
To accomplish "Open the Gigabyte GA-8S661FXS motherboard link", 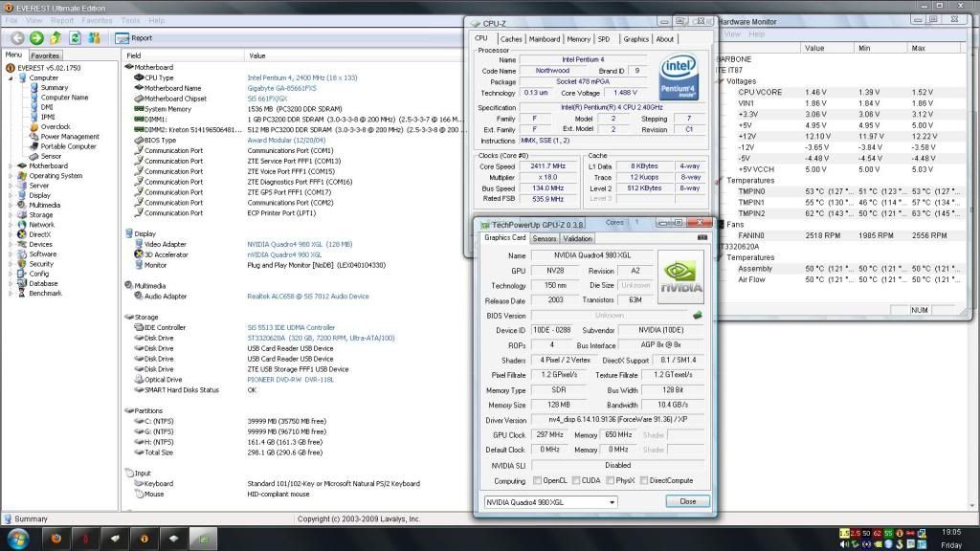I will (282, 88).
